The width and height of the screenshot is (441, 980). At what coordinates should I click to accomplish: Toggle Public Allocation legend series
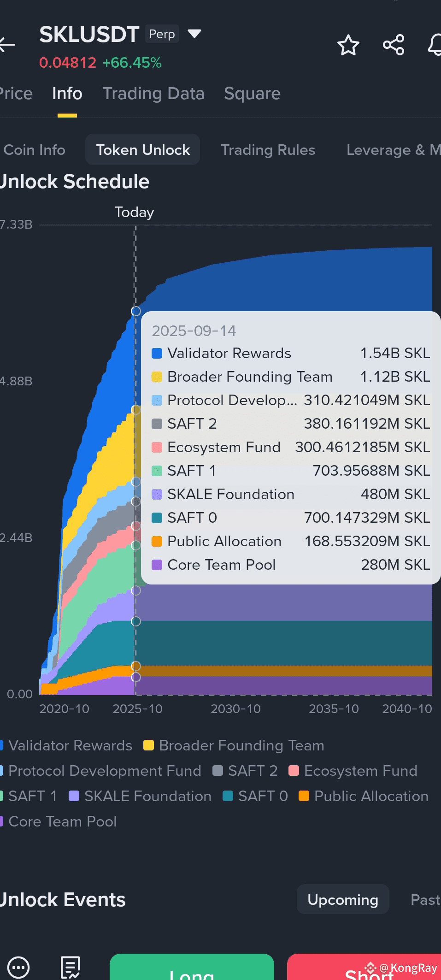coord(364,796)
